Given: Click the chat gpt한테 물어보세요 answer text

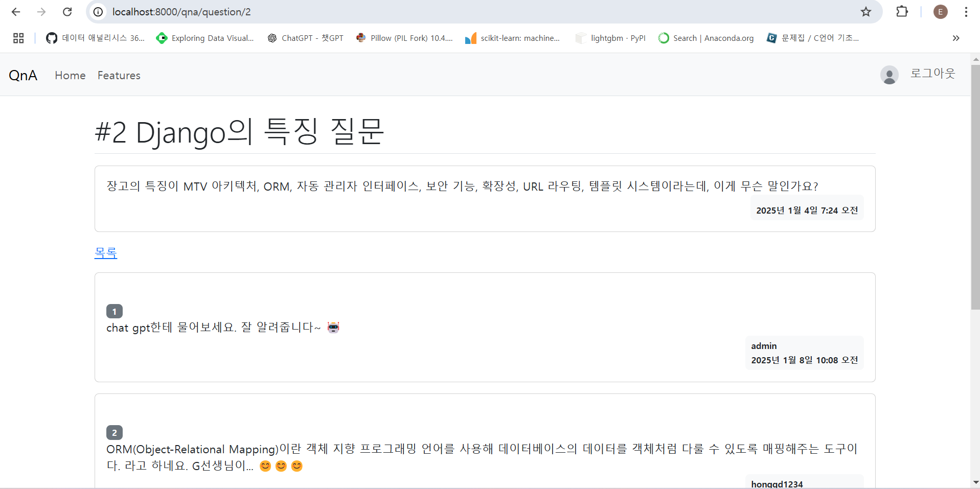Looking at the screenshot, I should [x=214, y=328].
